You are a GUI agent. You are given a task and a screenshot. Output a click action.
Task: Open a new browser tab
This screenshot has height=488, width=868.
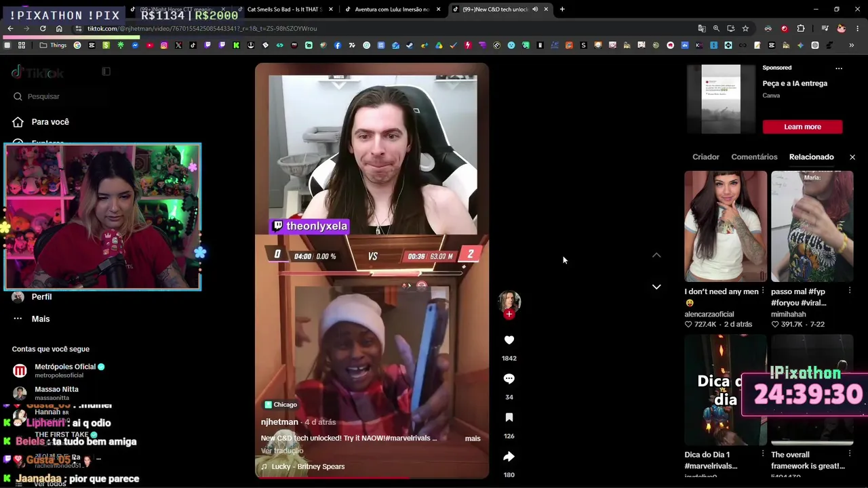[562, 9]
